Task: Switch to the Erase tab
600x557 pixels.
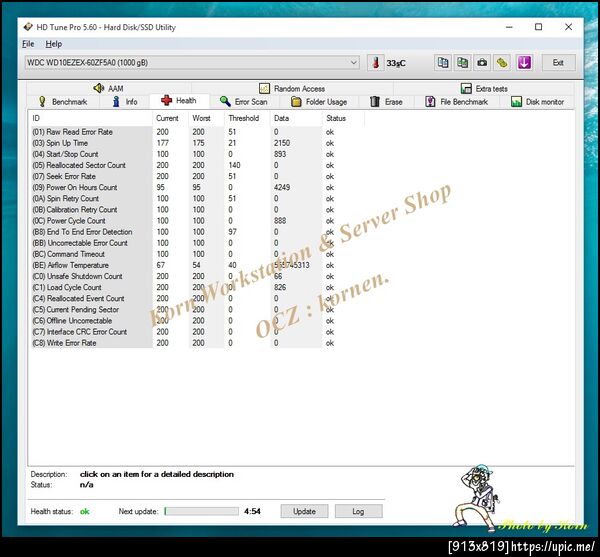Action: [x=386, y=102]
